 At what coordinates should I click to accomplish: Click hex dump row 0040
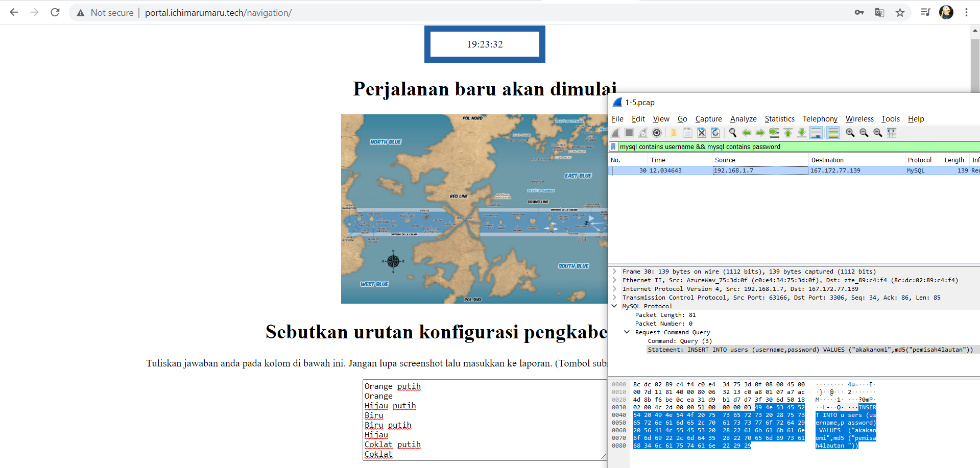(719, 415)
